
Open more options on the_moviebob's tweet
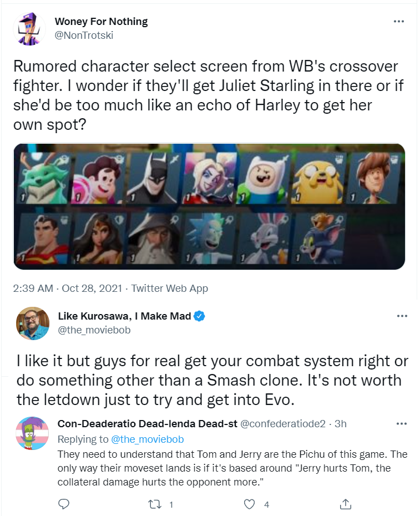(x=402, y=316)
